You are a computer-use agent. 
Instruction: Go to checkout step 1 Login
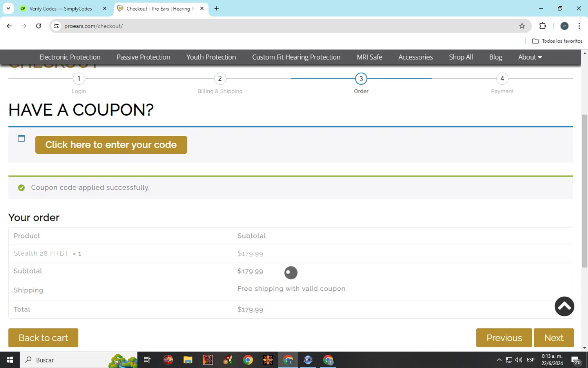pos(79,78)
